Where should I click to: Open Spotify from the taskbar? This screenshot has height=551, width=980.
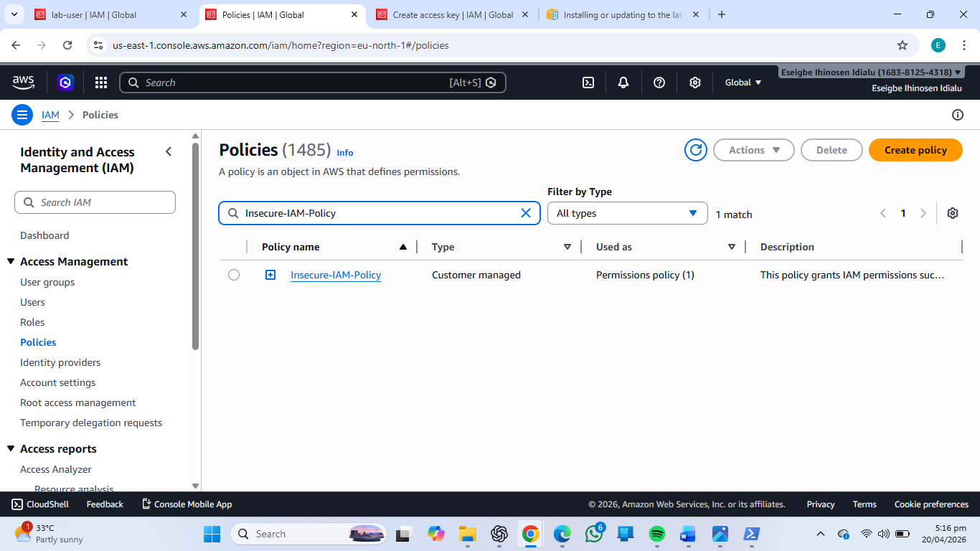click(656, 534)
